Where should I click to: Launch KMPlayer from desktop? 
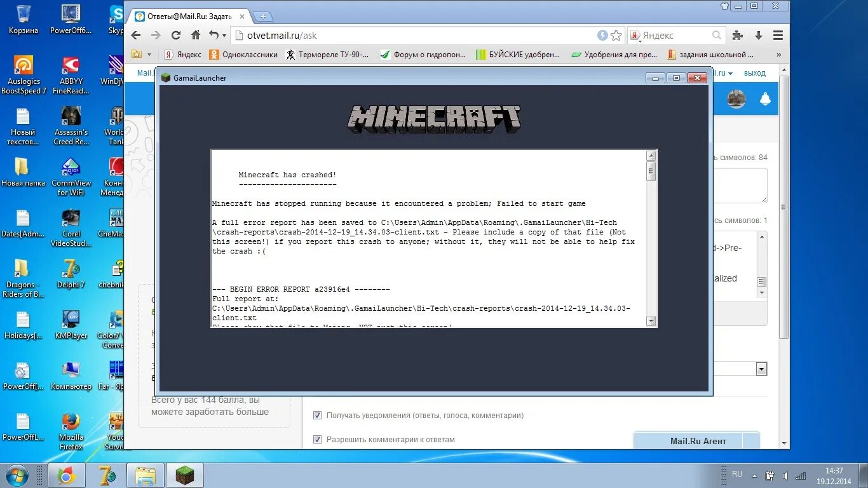71,325
